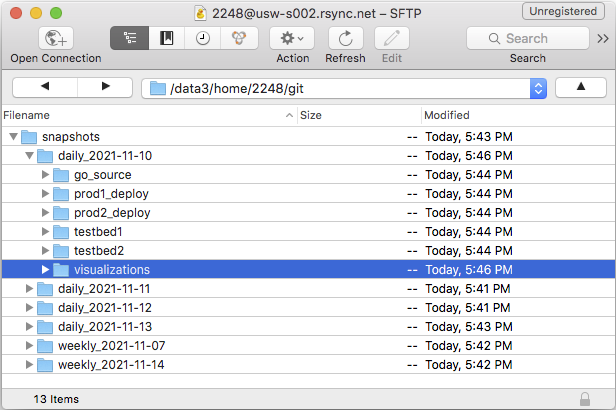This screenshot has height=410, width=616.
Task: Show the connection History view
Action: point(202,38)
